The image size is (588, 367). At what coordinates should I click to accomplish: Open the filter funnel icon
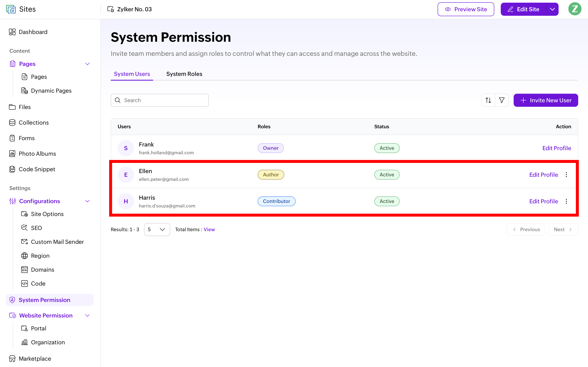502,100
